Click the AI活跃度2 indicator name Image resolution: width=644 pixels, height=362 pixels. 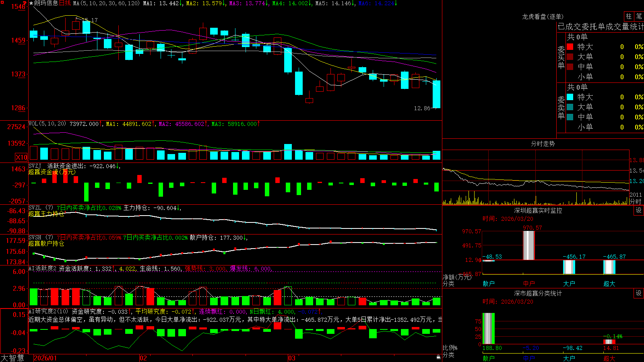click(x=42, y=268)
